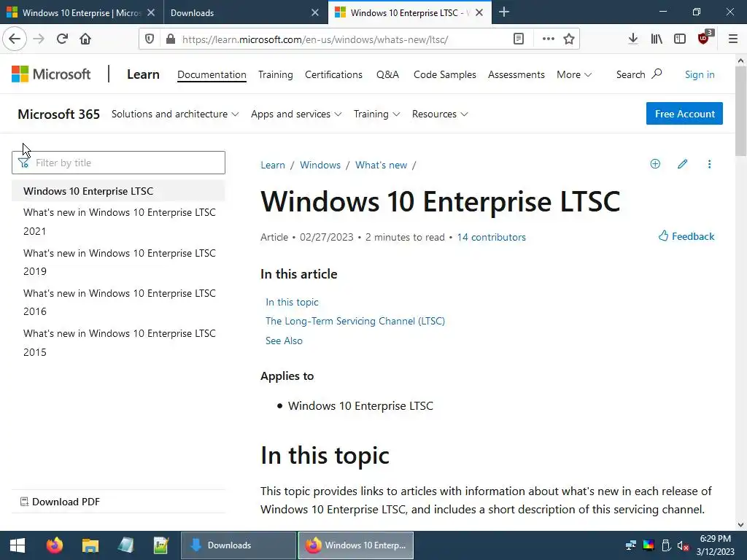The width and height of the screenshot is (747, 560).
Task: Click the Free Account button
Action: 684,113
